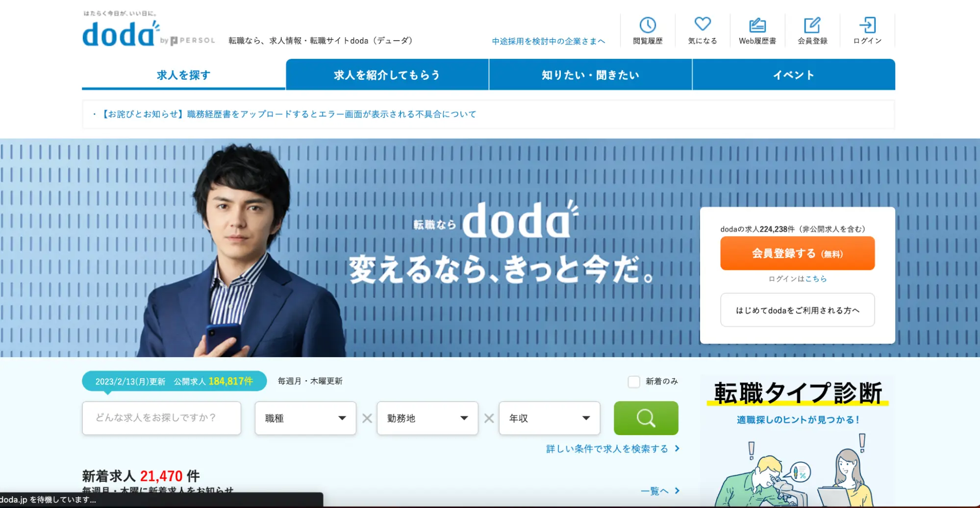Click chevron after 詳しい条件で求人を検索する
980x508 pixels.
[677, 448]
